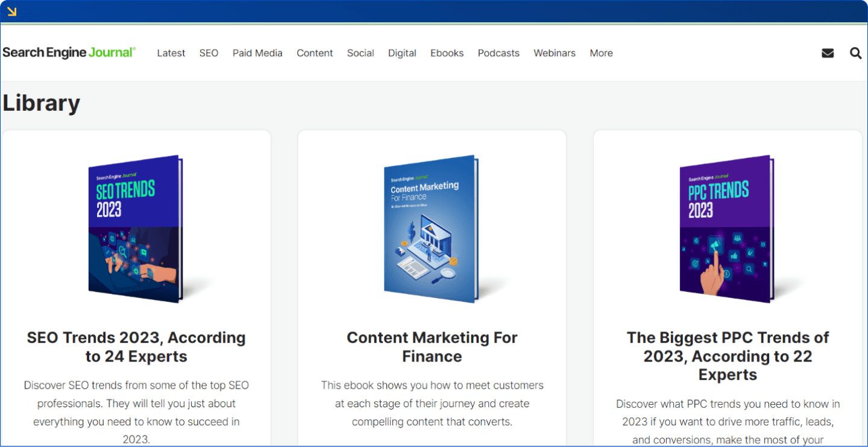Open the Social section
Viewport: 868px width, 447px height.
[x=360, y=53]
